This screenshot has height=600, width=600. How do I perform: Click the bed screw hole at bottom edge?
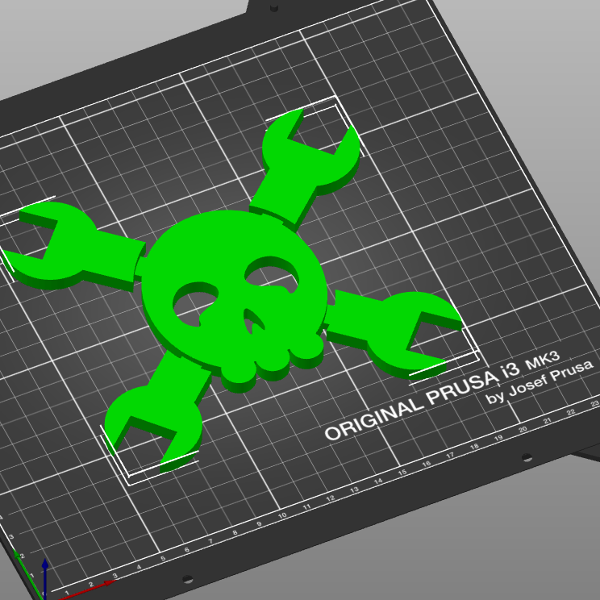pos(187,578)
